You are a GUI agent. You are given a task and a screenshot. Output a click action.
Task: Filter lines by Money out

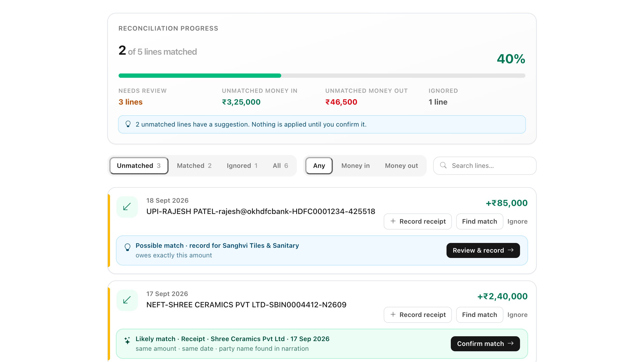point(401,166)
